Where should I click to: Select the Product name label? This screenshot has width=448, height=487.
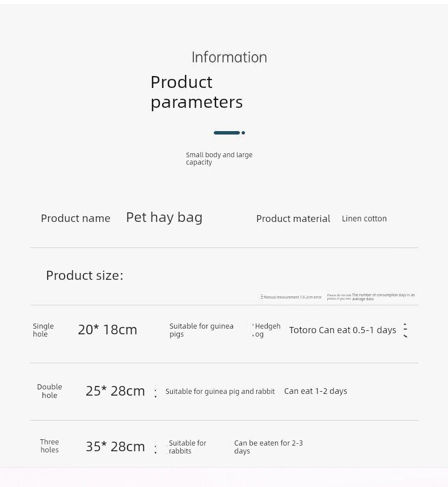tap(75, 219)
